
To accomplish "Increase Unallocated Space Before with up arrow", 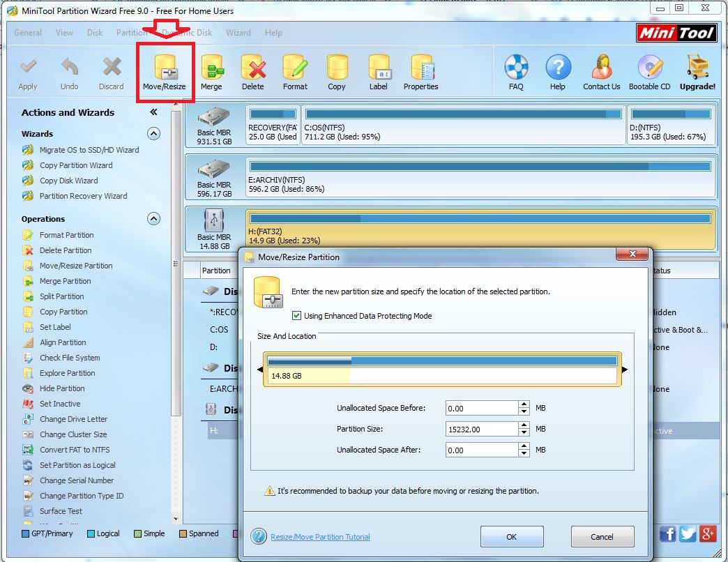I will coord(524,404).
